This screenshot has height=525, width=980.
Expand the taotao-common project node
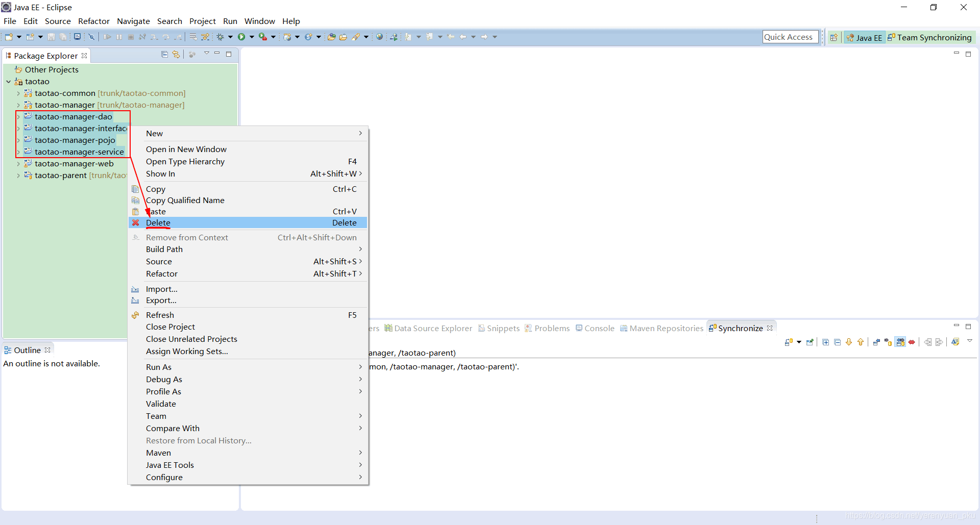click(18, 93)
